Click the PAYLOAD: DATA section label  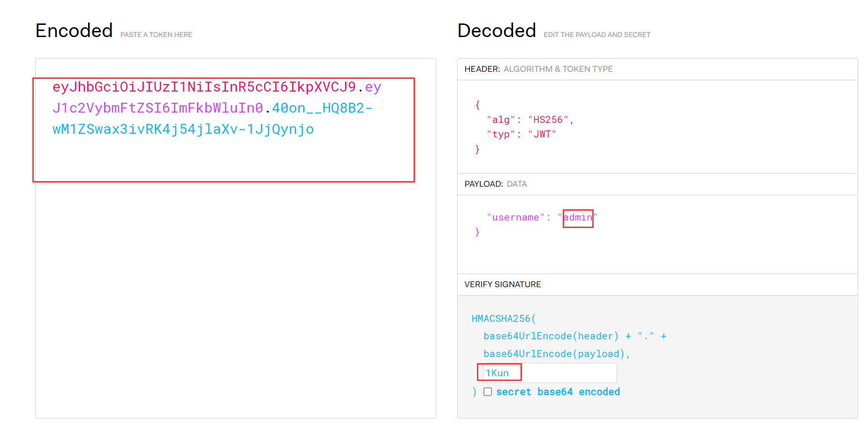[496, 184]
